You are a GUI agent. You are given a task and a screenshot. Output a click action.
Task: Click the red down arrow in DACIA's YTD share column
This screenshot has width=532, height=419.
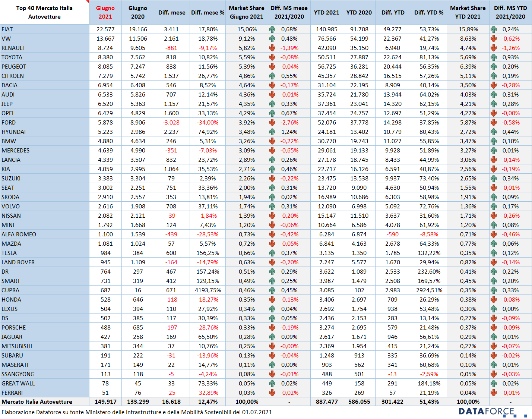494,85
